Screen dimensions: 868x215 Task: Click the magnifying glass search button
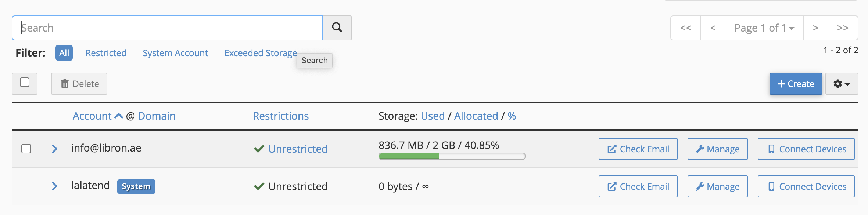(337, 28)
